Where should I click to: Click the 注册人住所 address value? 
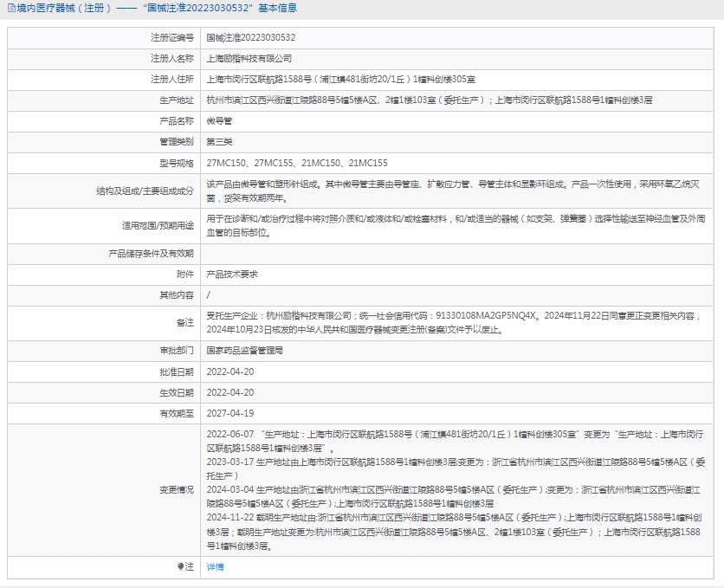pyautogui.click(x=341, y=79)
